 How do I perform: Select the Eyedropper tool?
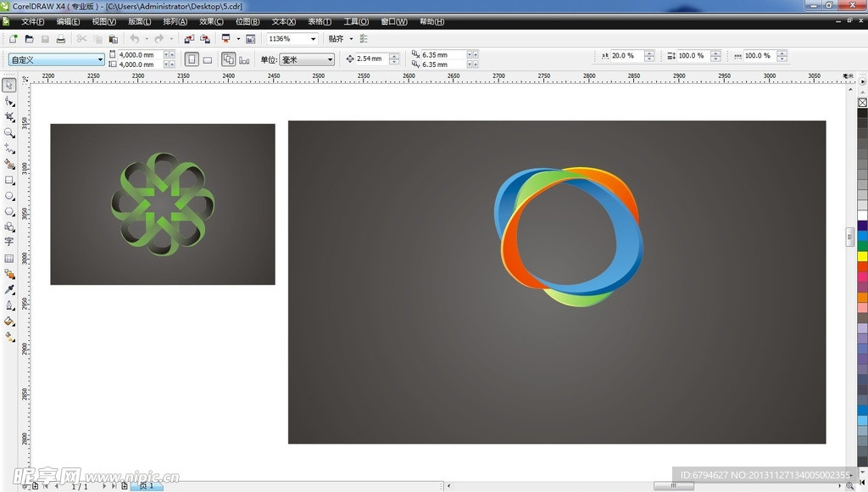click(9, 289)
